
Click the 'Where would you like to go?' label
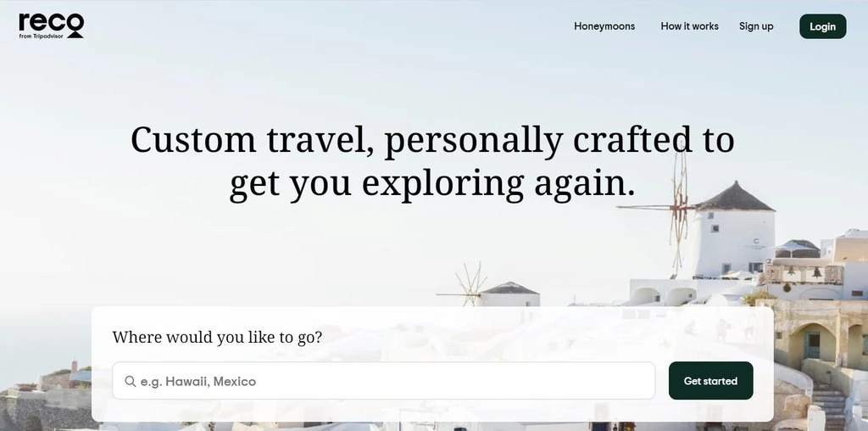(x=217, y=337)
